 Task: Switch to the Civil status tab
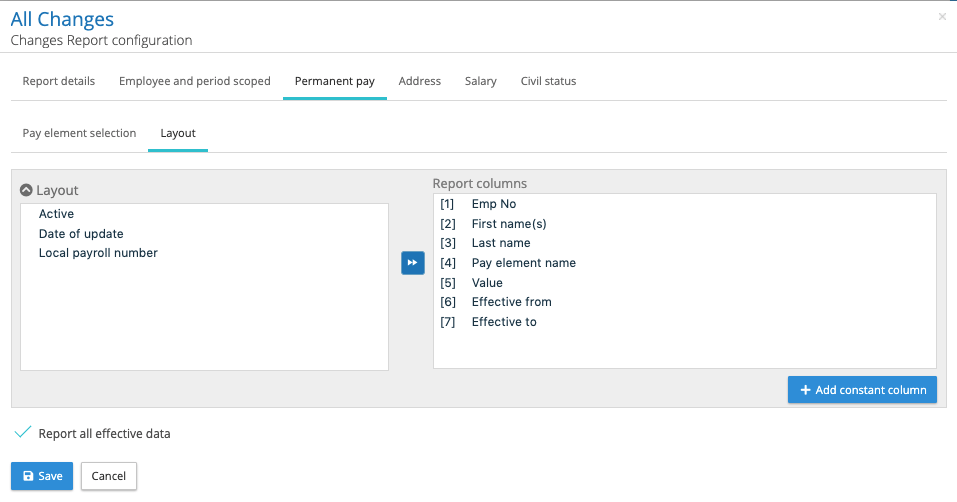[548, 81]
